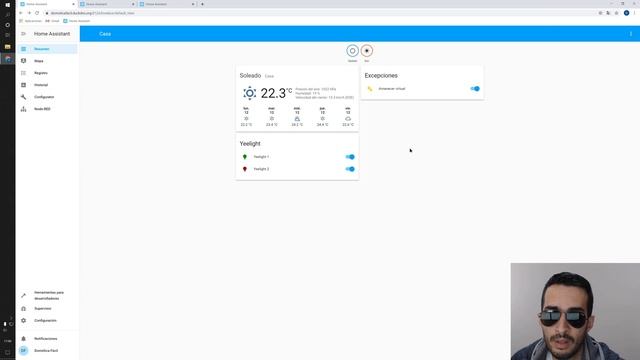Open Herramientas para desarrolladores
The width and height of the screenshot is (640, 360).
point(47,296)
